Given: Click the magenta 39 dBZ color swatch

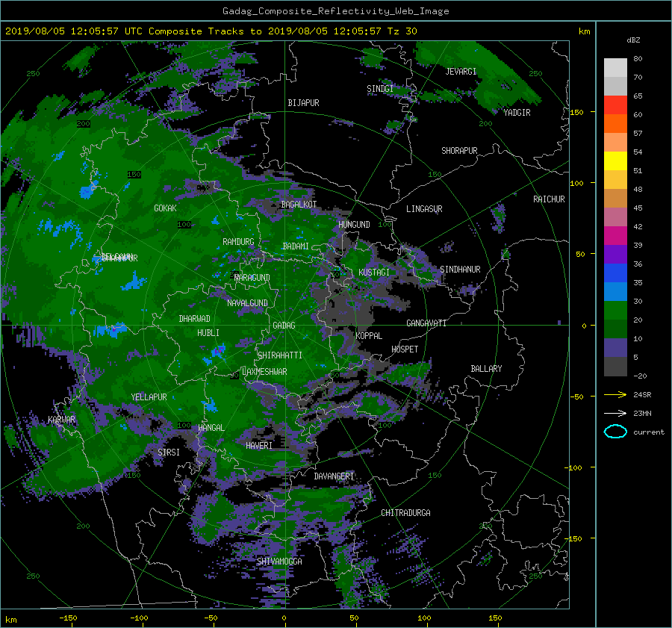Looking at the screenshot, I should click(x=615, y=236).
